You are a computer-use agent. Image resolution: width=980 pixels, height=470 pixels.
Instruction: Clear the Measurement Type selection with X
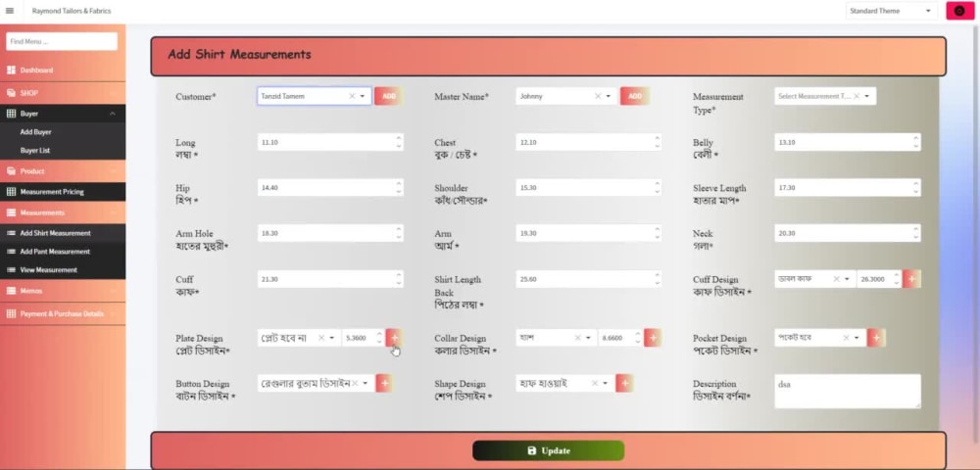[857, 96]
